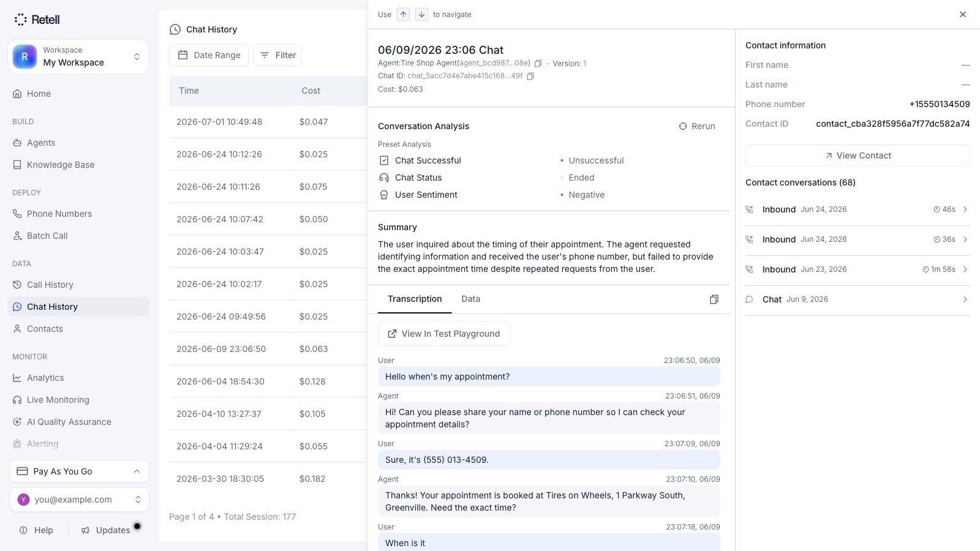Open Contacts page
This screenshot has height=551, width=980.
[78, 329]
